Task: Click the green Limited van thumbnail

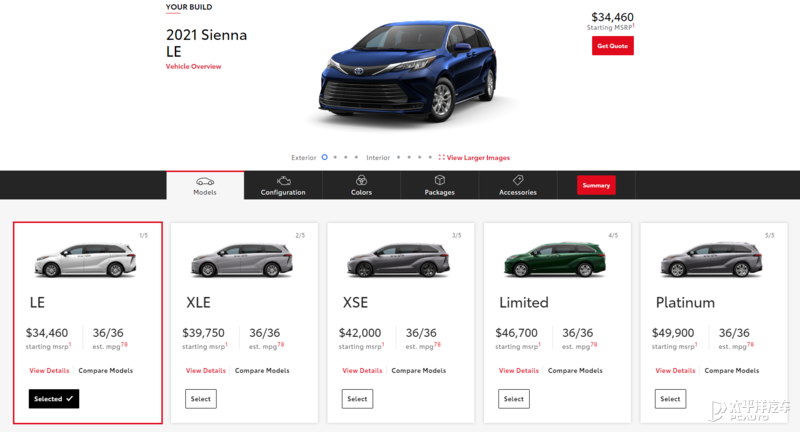Action: (555, 260)
